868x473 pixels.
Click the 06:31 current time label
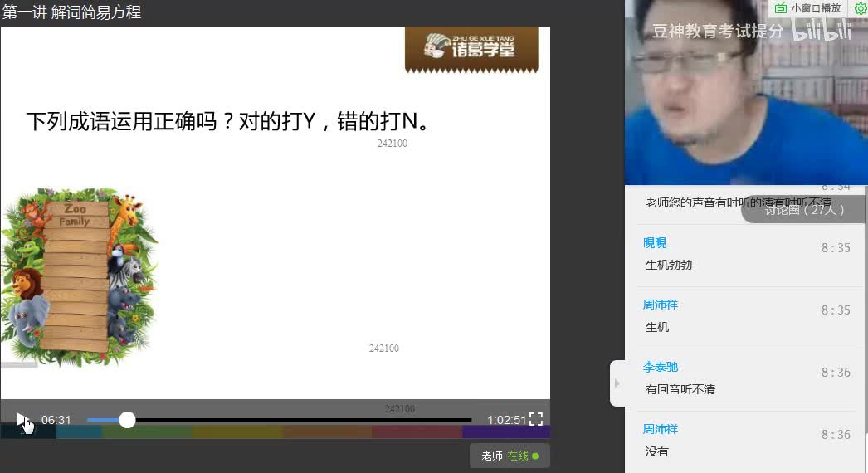[x=56, y=420]
